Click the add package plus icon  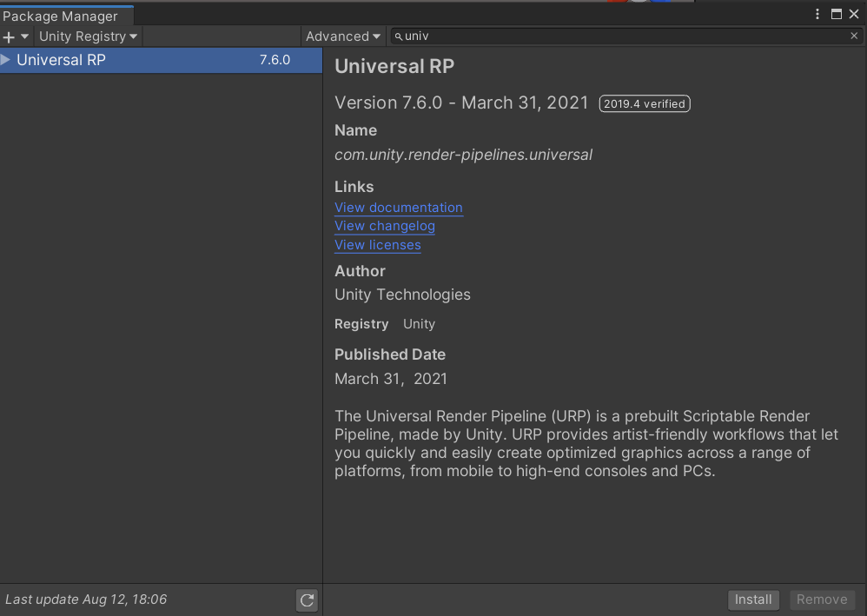pyautogui.click(x=8, y=36)
